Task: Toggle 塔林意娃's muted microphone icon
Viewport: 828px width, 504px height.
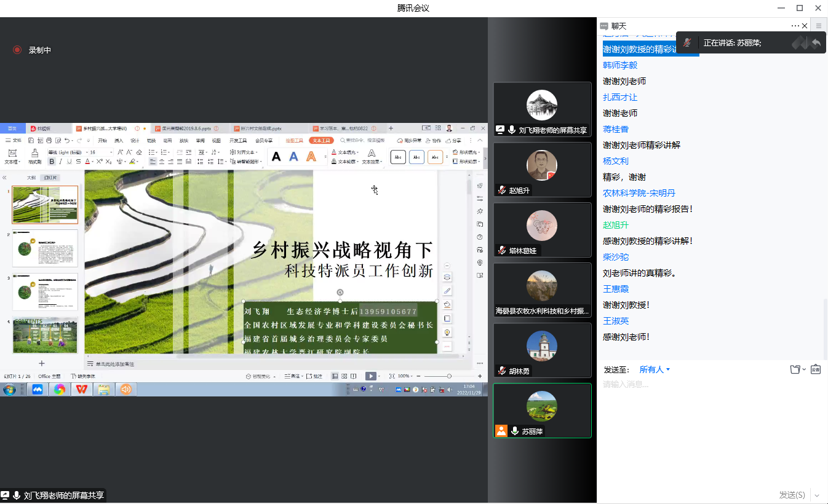Action: click(x=503, y=250)
